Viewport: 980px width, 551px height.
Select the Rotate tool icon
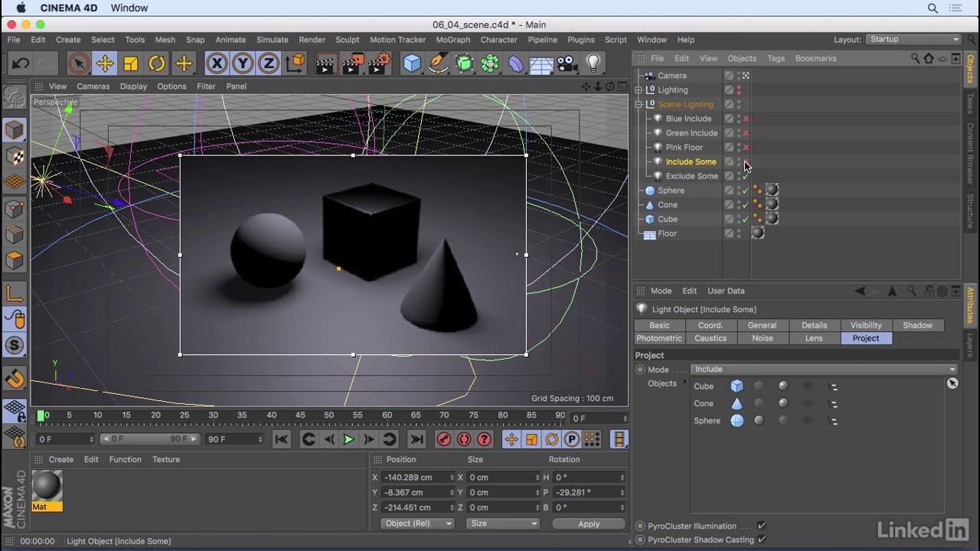coord(157,64)
